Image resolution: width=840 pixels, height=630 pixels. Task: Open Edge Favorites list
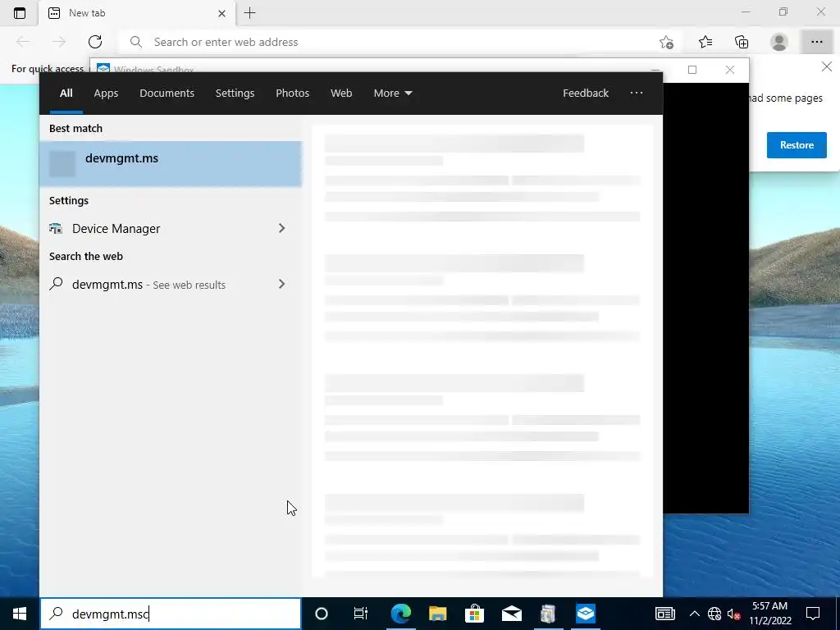[705, 42]
